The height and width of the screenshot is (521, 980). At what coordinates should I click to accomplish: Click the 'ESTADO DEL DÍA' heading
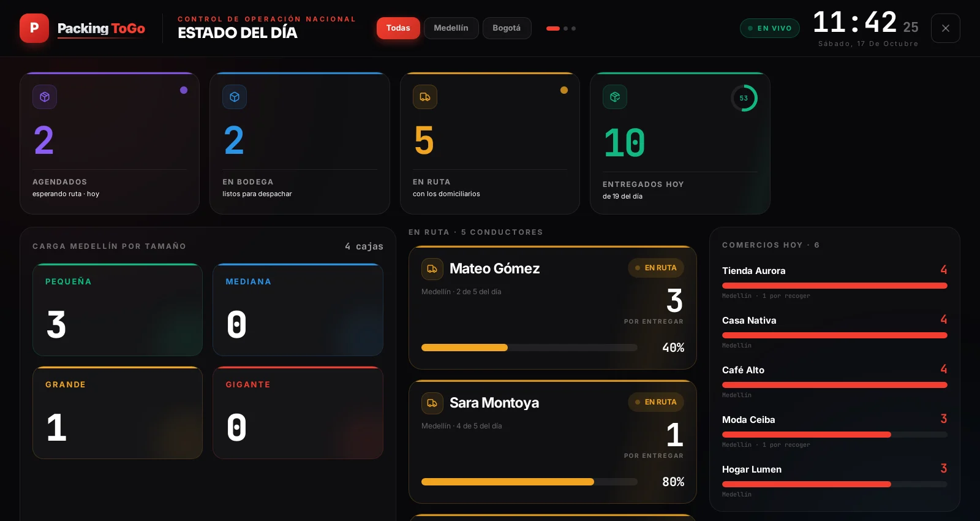(x=238, y=33)
